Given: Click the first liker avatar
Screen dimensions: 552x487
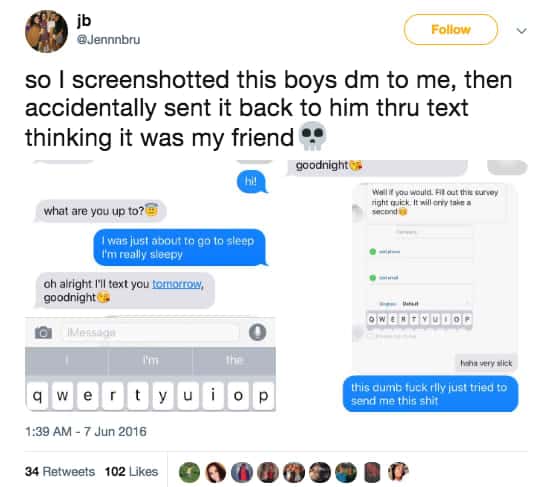Looking at the screenshot, I should pyautogui.click(x=189, y=472).
